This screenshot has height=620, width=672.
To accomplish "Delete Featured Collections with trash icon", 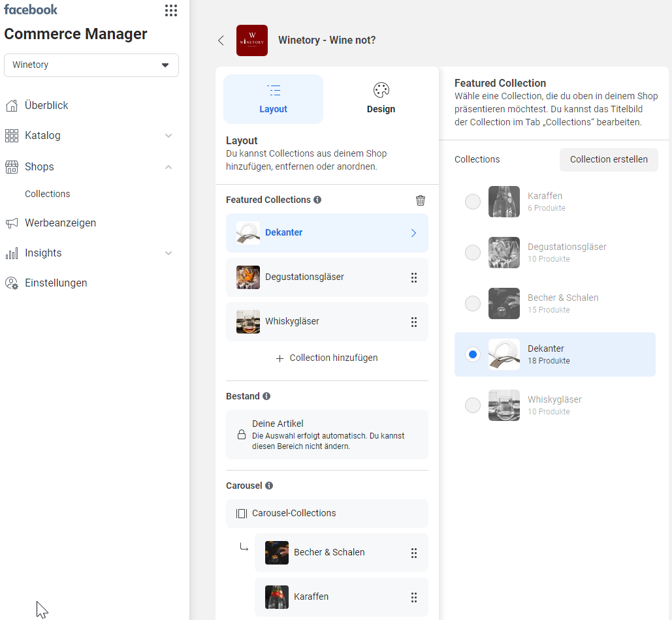I will 421,200.
